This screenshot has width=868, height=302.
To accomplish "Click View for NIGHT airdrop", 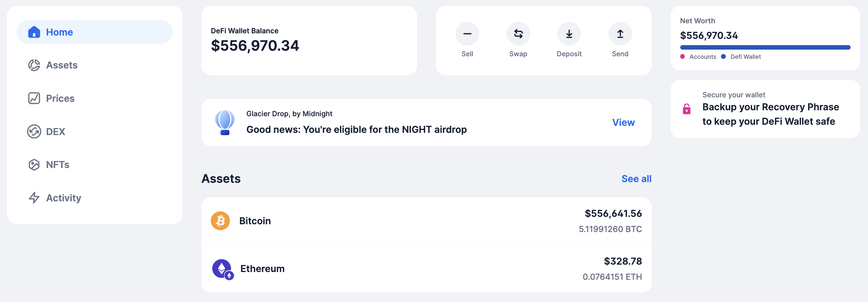I will coord(623,123).
